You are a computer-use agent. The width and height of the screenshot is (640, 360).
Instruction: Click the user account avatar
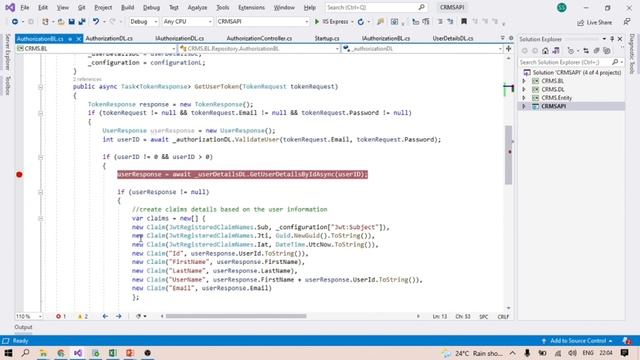point(562,7)
